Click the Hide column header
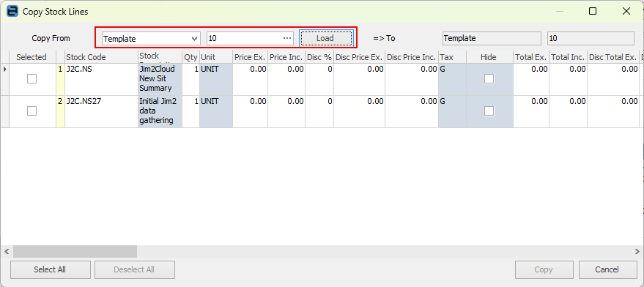Viewport: 644px width, 287px height. point(489,57)
